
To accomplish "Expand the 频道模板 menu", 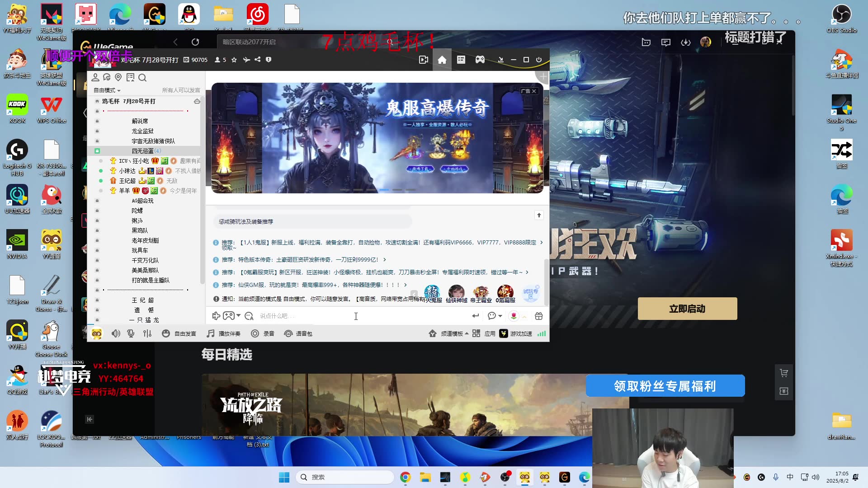I will click(448, 333).
